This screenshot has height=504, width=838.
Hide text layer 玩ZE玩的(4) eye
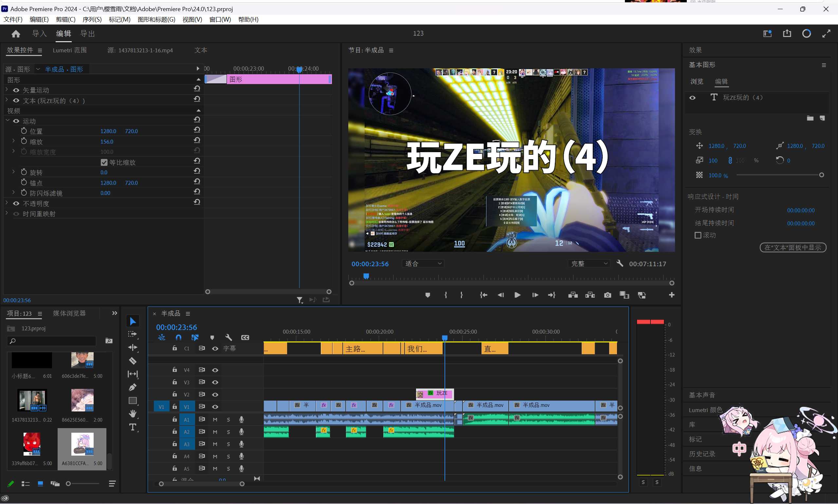click(x=692, y=98)
